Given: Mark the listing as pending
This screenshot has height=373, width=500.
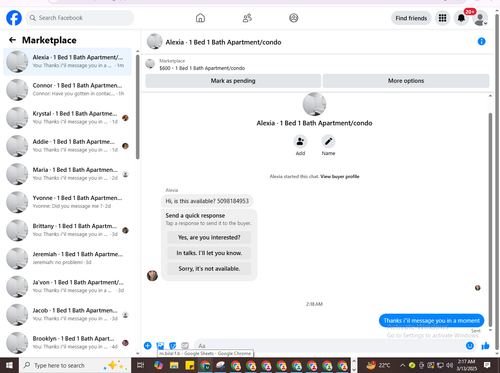Looking at the screenshot, I should tap(233, 81).
